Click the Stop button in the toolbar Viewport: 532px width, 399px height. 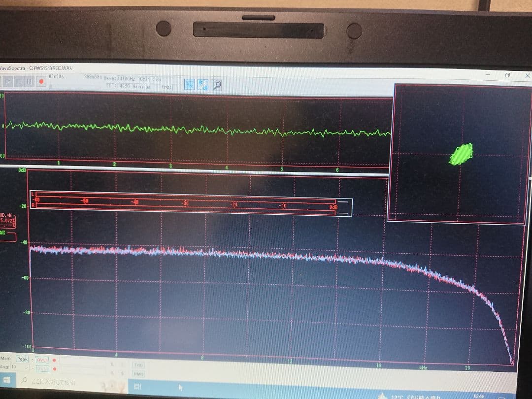click(19, 81)
